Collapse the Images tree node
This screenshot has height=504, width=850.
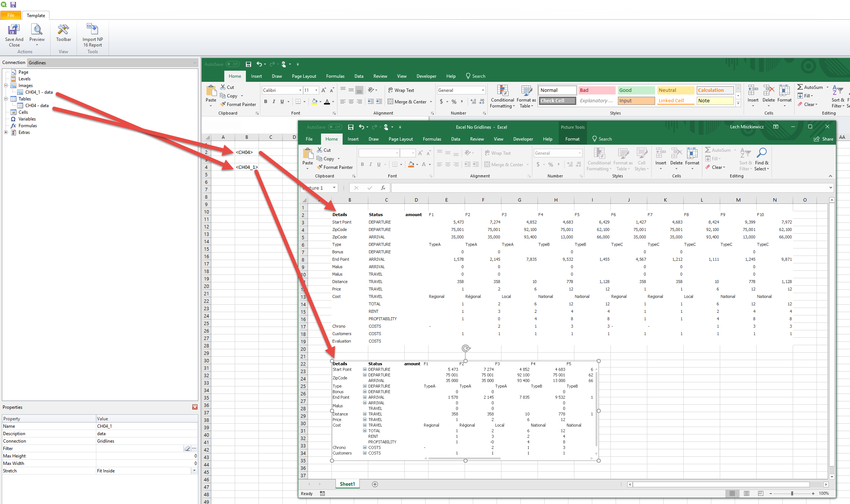(x=6, y=86)
